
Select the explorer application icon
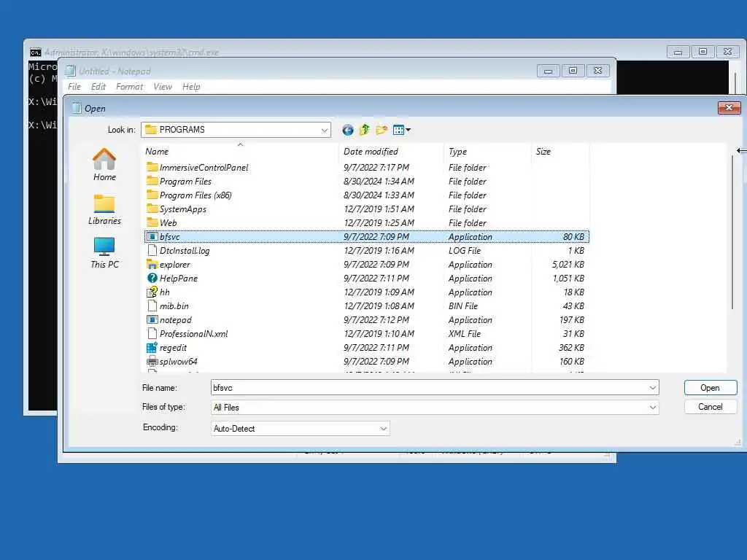tap(152, 264)
